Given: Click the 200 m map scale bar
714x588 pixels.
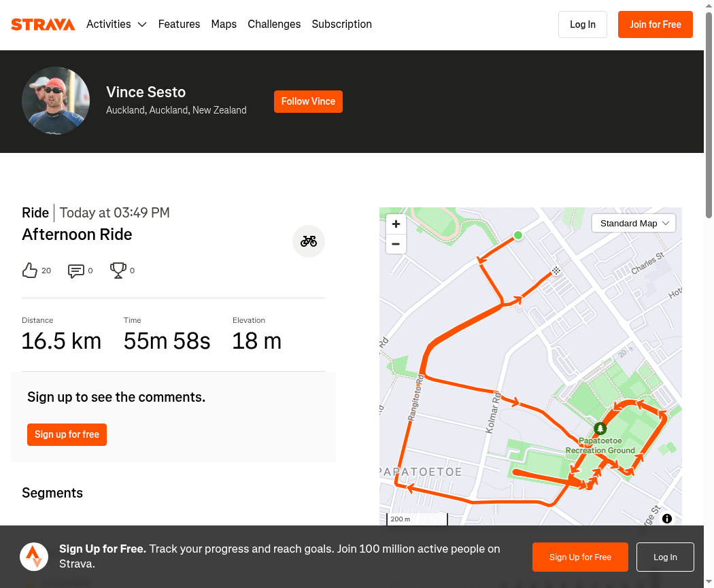Looking at the screenshot, I should click(417, 519).
